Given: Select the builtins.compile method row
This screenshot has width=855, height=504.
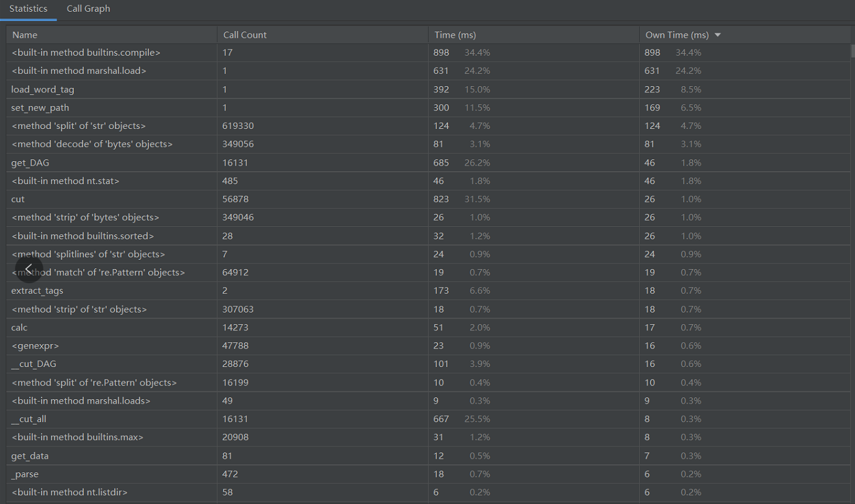Looking at the screenshot, I should pos(86,53).
